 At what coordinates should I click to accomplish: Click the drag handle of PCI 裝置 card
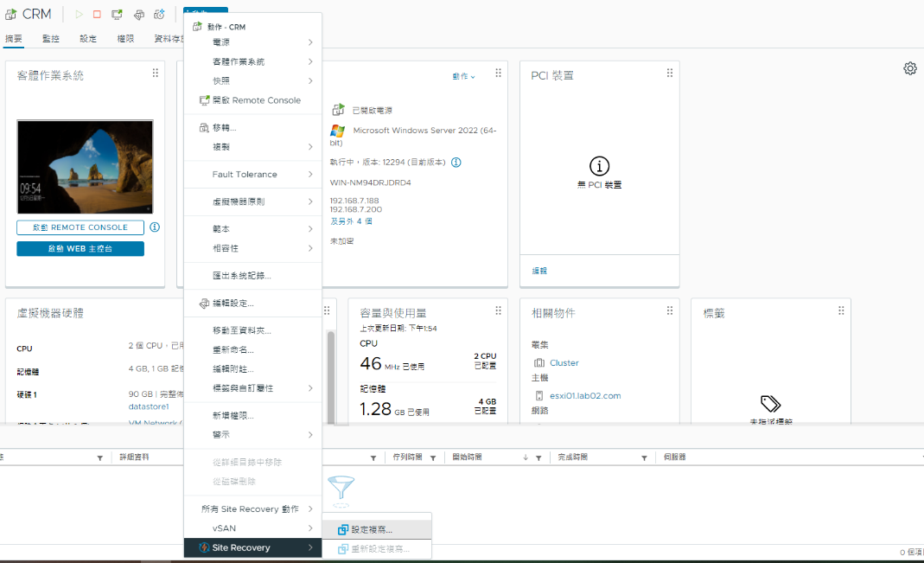(670, 74)
